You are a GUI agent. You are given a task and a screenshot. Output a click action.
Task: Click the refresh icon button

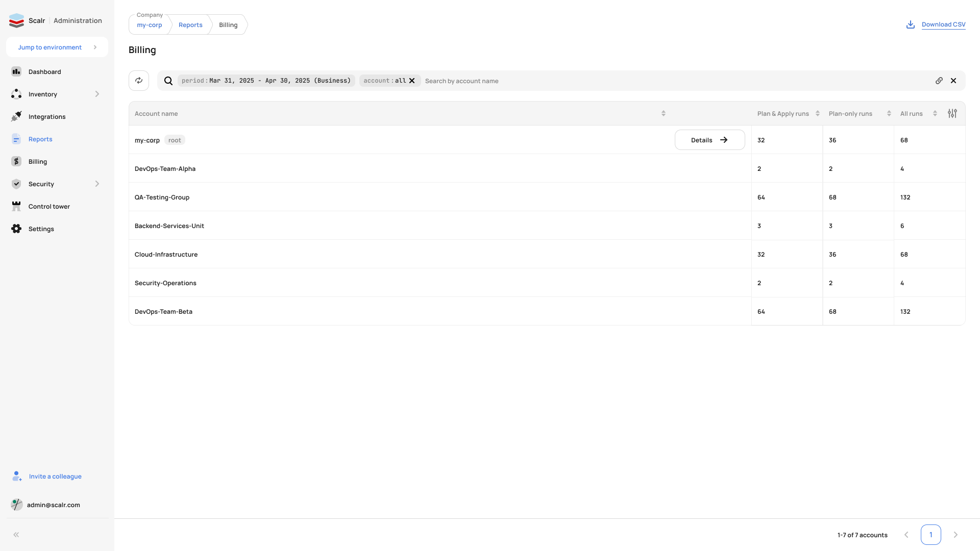pos(139,81)
